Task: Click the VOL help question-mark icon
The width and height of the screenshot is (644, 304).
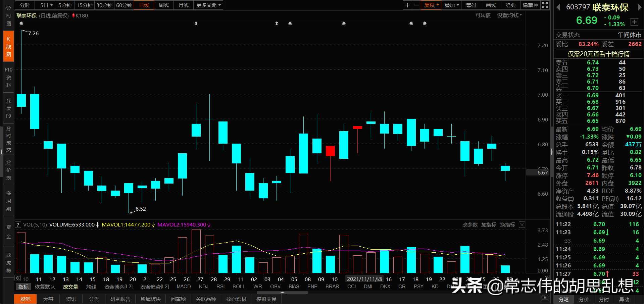Action: [x=18, y=224]
